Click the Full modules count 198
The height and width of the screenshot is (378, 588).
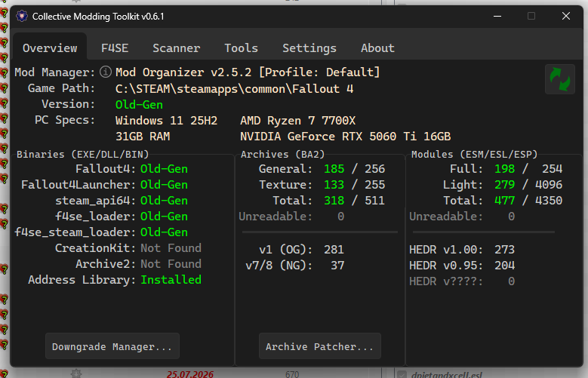[504, 169]
